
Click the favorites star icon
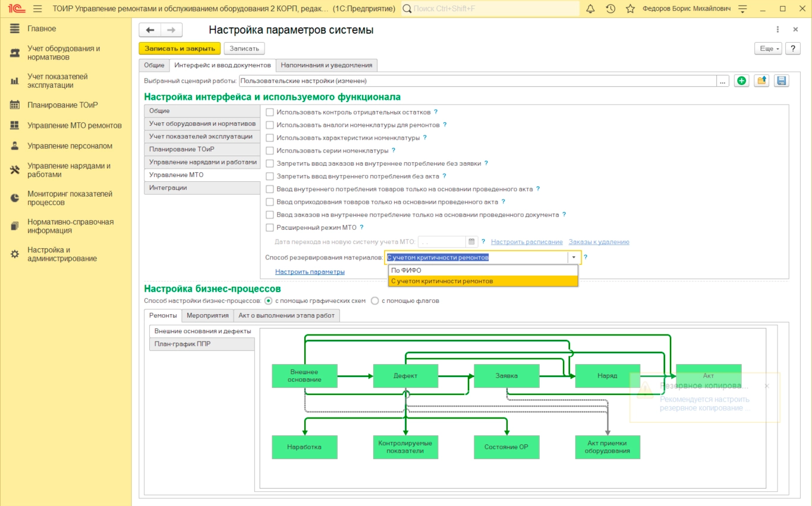click(x=631, y=9)
